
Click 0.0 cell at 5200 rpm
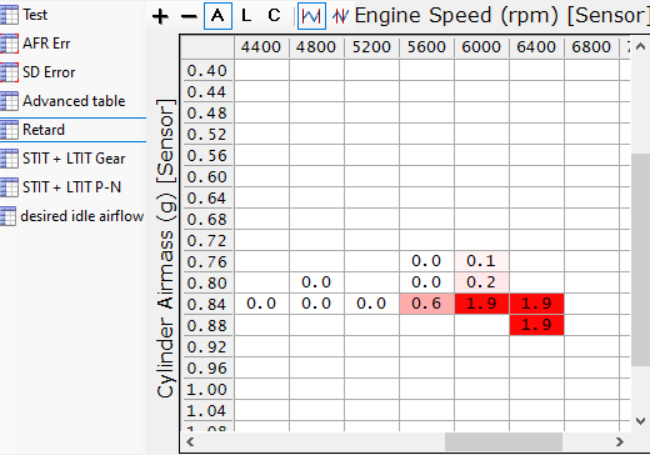coord(371,304)
